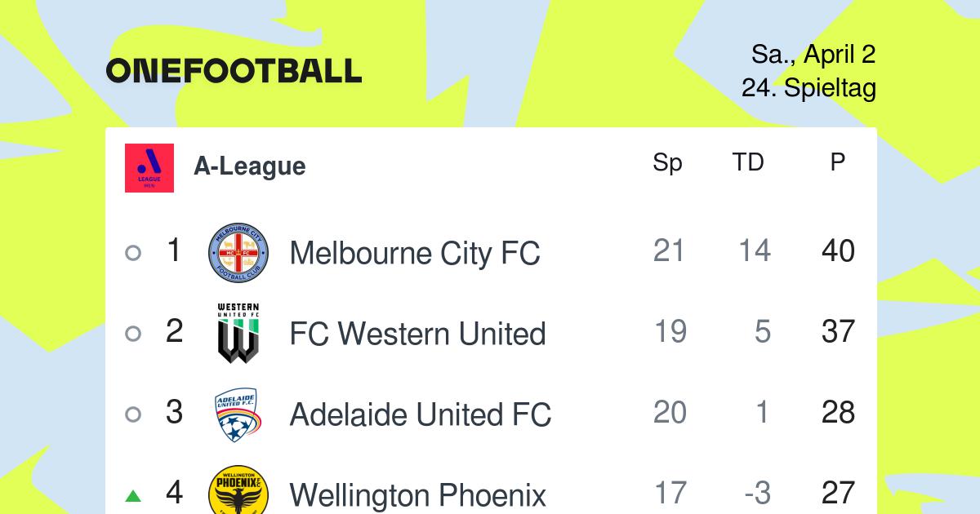This screenshot has width=980, height=514.
Task: Click the OneFootball logo
Action: 234,71
